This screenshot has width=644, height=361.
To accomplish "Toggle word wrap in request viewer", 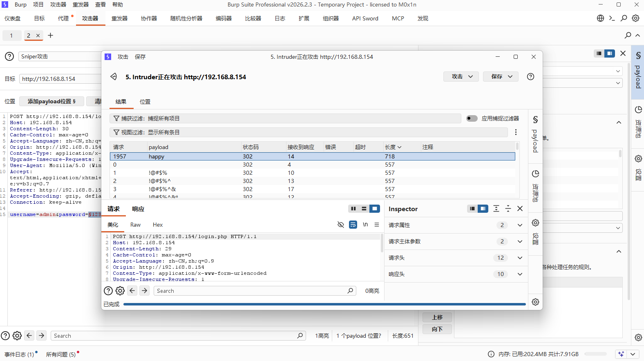I will coord(353,225).
